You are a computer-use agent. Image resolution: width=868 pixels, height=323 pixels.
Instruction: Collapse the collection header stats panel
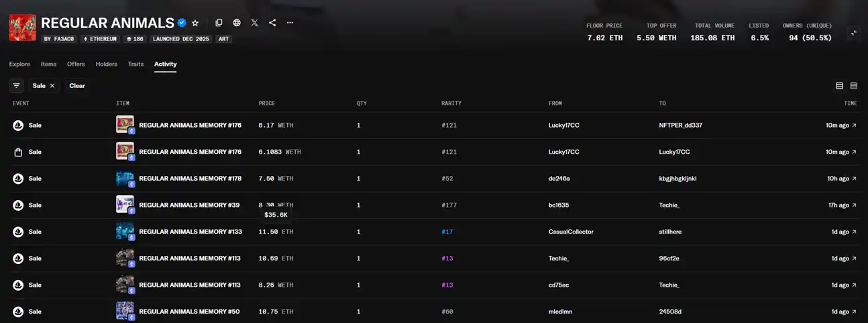coord(853,33)
